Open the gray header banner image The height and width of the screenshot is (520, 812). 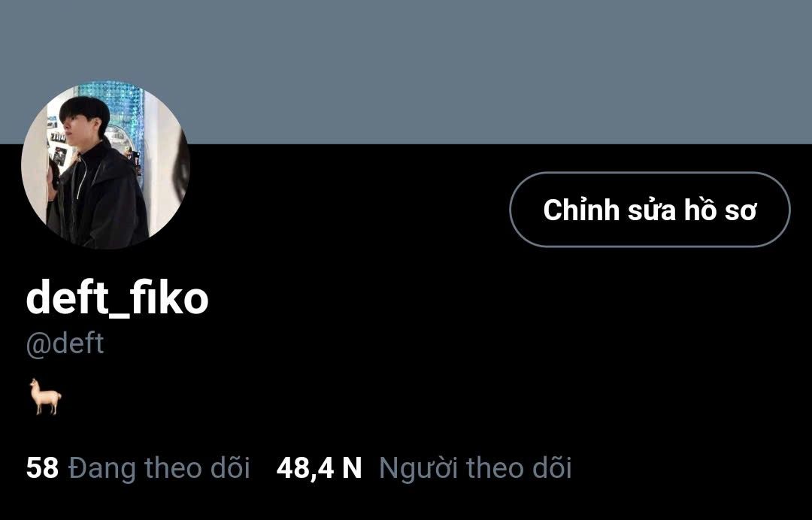tap(406, 72)
